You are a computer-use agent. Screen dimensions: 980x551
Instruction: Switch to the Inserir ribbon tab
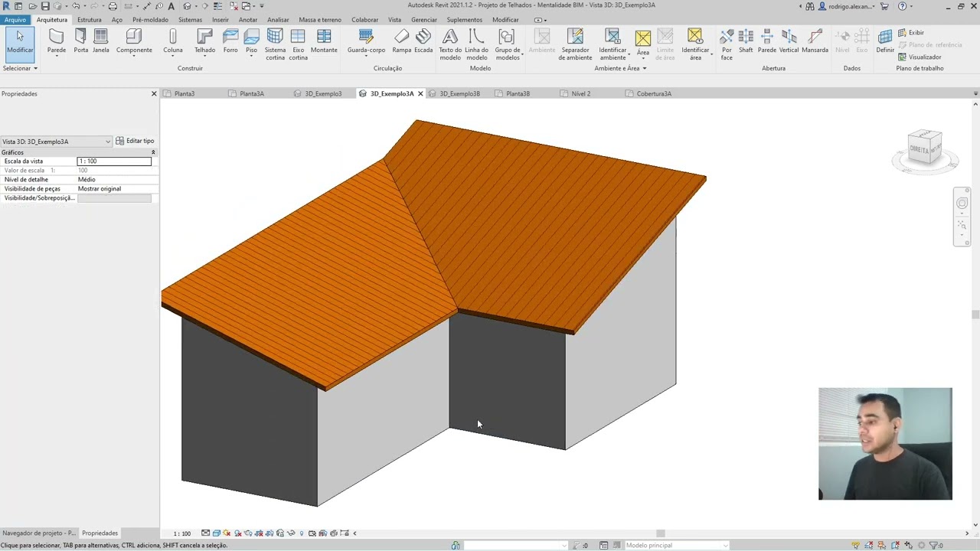[220, 20]
